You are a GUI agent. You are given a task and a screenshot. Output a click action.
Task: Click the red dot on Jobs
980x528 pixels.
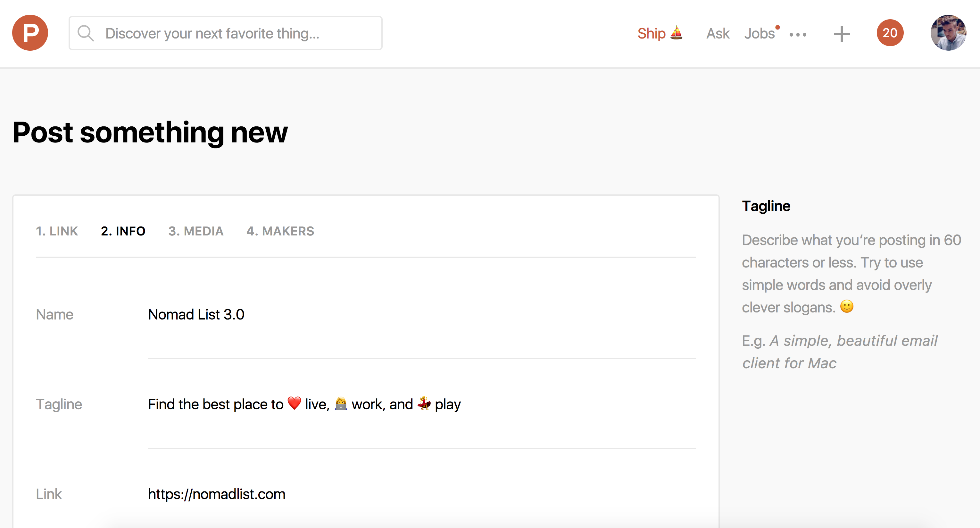point(777,27)
